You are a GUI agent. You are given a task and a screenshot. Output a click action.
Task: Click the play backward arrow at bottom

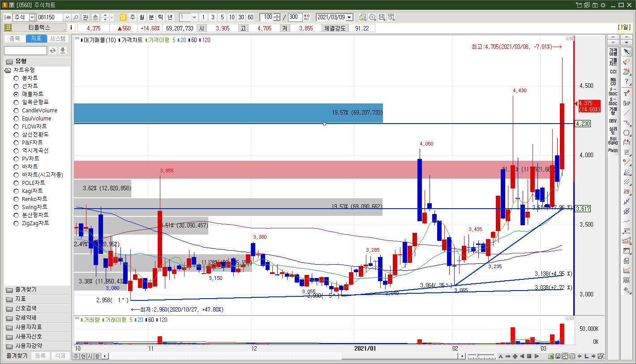pos(522,356)
